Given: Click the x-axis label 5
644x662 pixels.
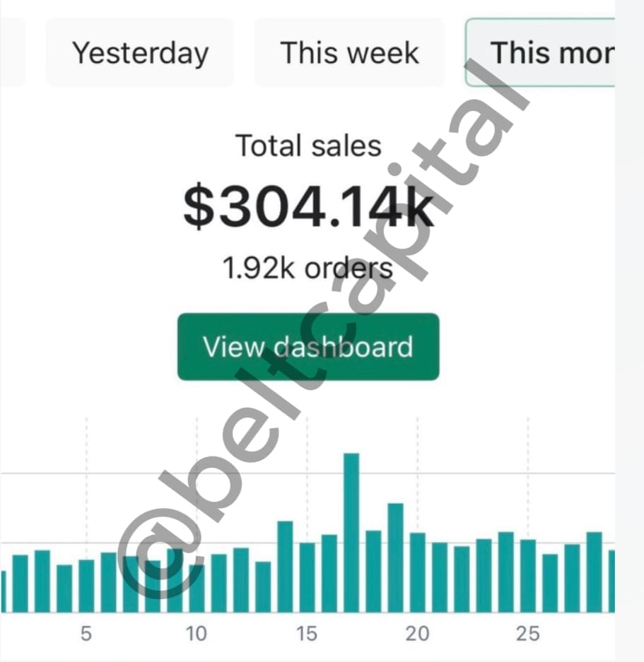Looking at the screenshot, I should (x=86, y=634).
